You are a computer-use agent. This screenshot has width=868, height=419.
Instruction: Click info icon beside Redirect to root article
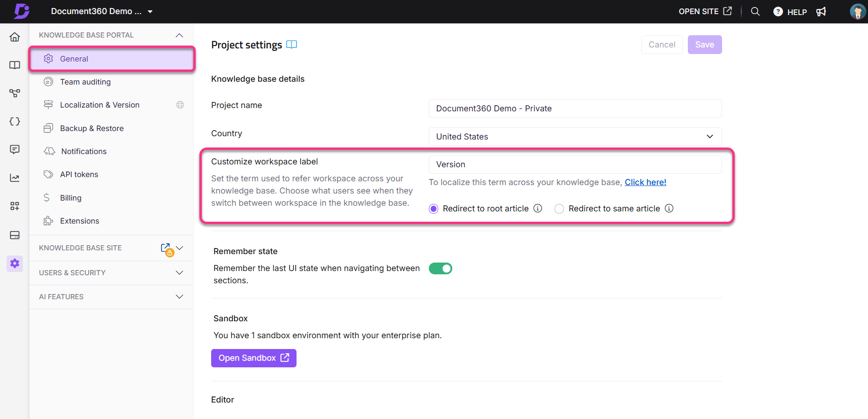(538, 208)
